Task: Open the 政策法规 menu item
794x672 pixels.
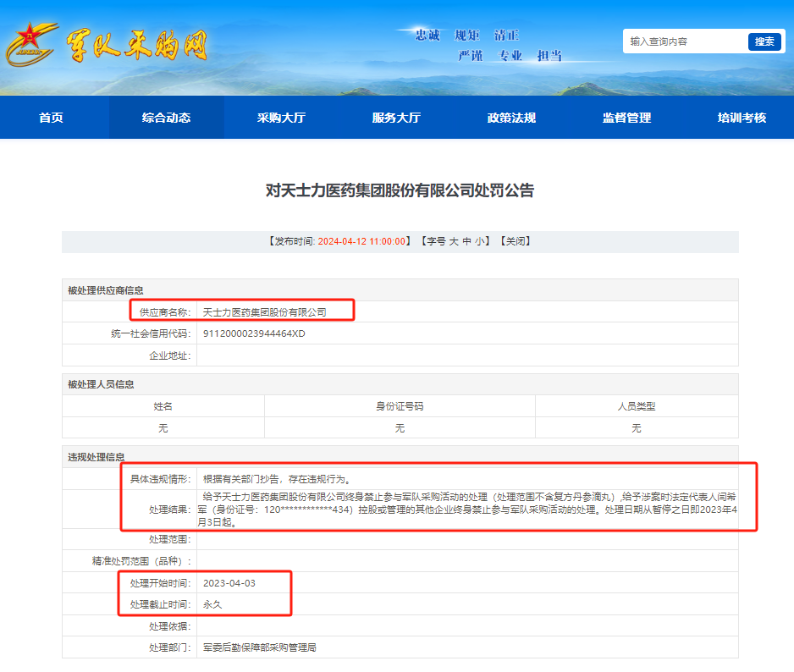Action: tap(511, 118)
